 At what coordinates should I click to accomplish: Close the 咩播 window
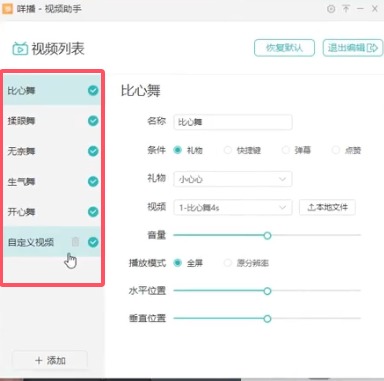pos(375,9)
